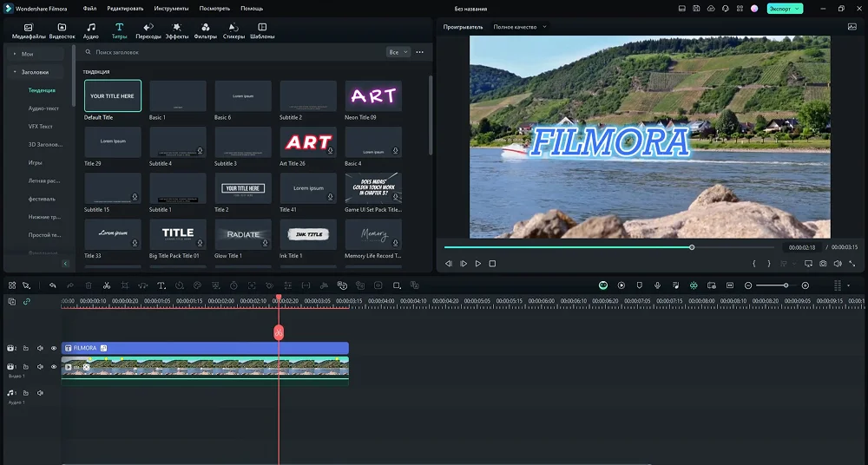Open the text tool (T) in timeline toolbar
The image size is (868, 465).
[161, 285]
